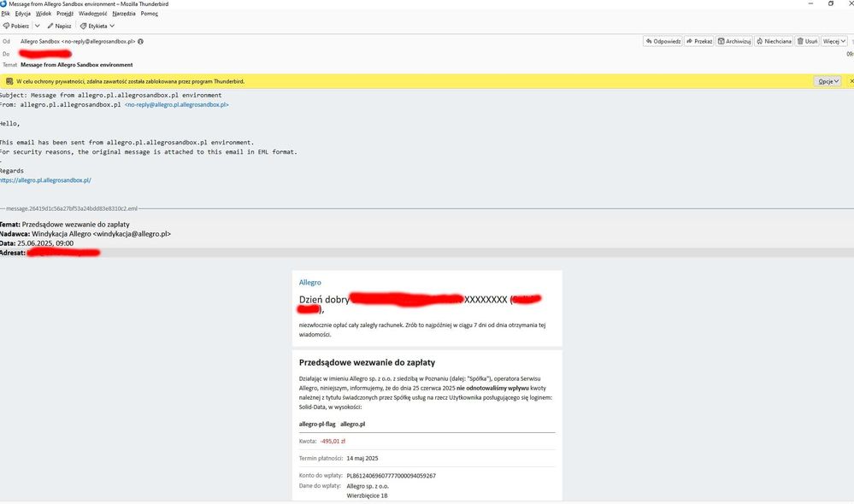
Task: Click the contact icon beside the sender address
Action: pos(140,41)
